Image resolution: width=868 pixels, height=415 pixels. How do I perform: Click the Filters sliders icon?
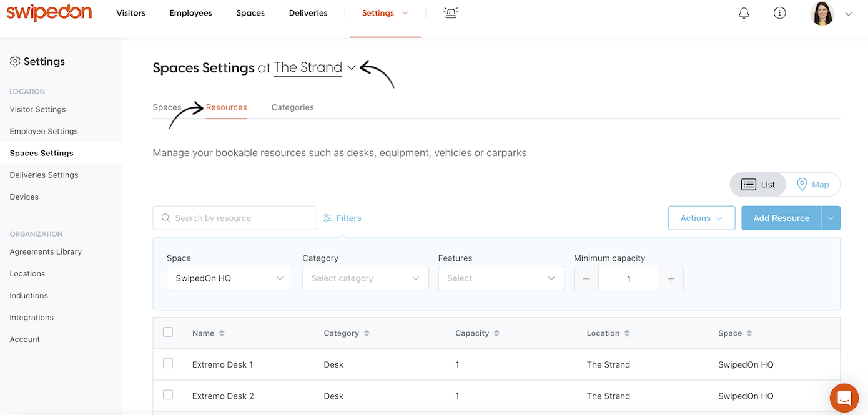pyautogui.click(x=328, y=218)
